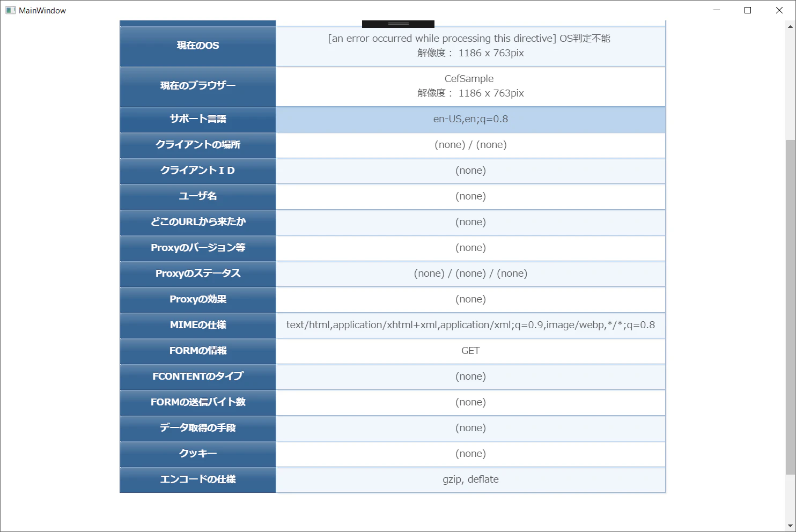Close the MainWindow window
796x532 pixels.
point(779,10)
